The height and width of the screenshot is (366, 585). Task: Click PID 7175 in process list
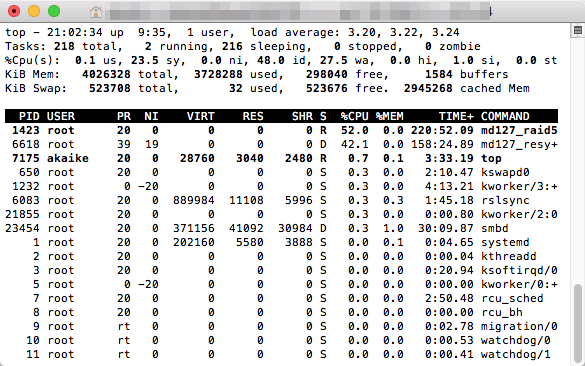click(x=26, y=158)
